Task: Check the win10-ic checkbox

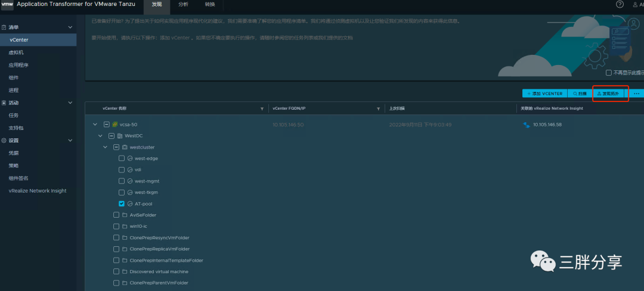Action: pyautogui.click(x=116, y=226)
